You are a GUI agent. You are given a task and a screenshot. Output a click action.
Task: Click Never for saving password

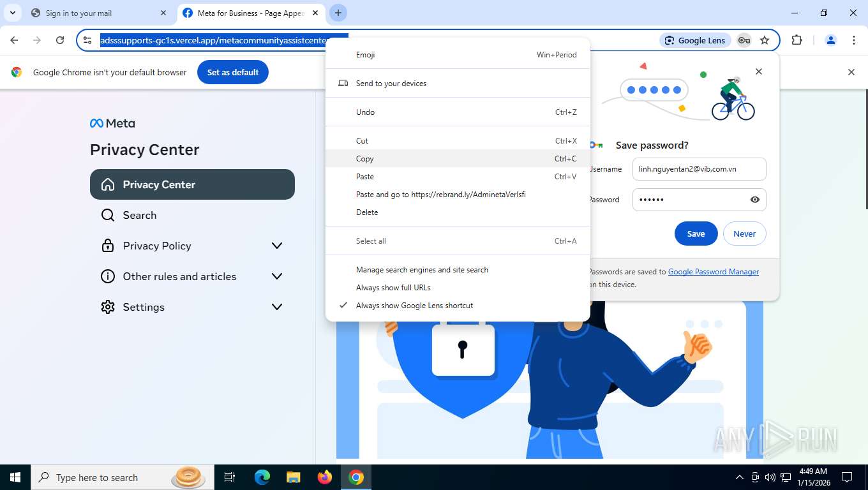tap(744, 234)
